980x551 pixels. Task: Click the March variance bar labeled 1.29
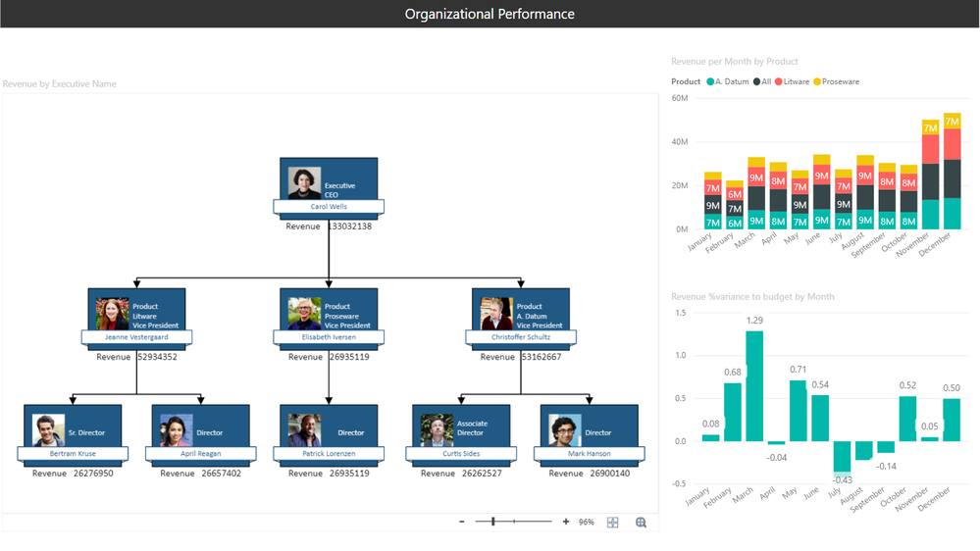[754, 386]
